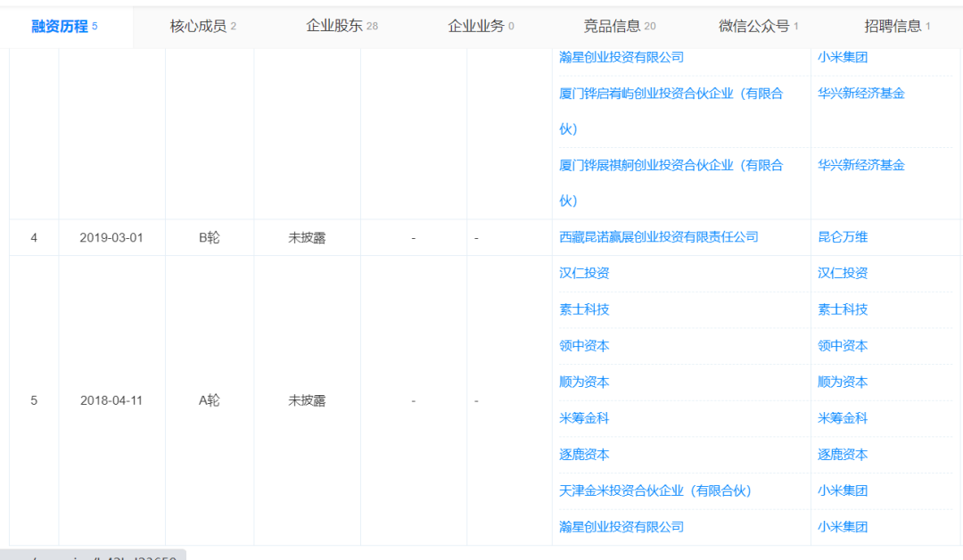Open 逐鹿资本 link in the rightmost column
Viewport: 963px width, 560px height.
point(843,455)
